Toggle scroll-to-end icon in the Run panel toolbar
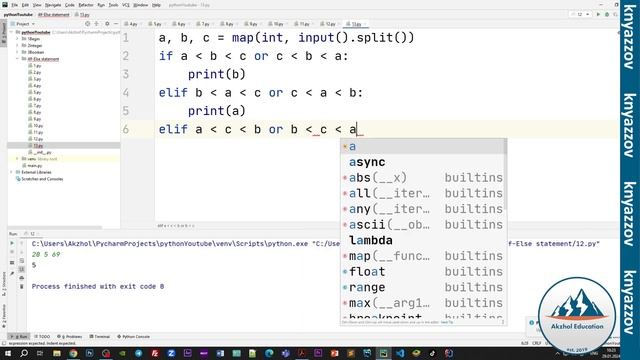This screenshot has width=640, height=360. tap(22, 269)
